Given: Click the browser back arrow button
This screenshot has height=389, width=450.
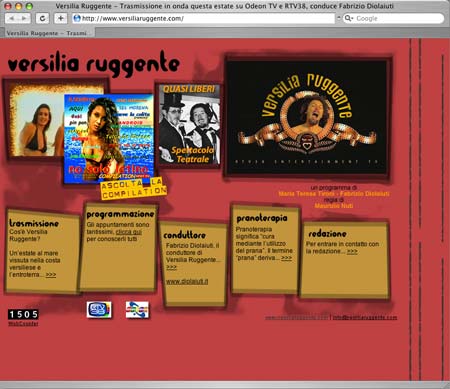Looking at the screenshot, I should click(x=12, y=18).
